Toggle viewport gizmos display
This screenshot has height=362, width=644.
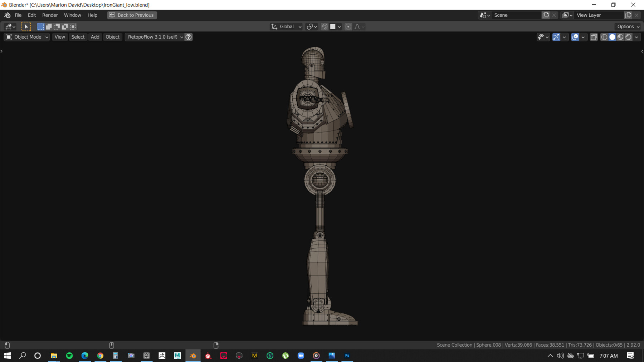tap(556, 37)
